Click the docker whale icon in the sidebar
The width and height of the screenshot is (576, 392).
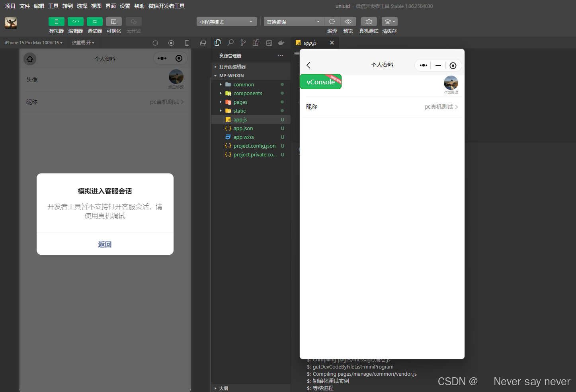[x=281, y=43]
